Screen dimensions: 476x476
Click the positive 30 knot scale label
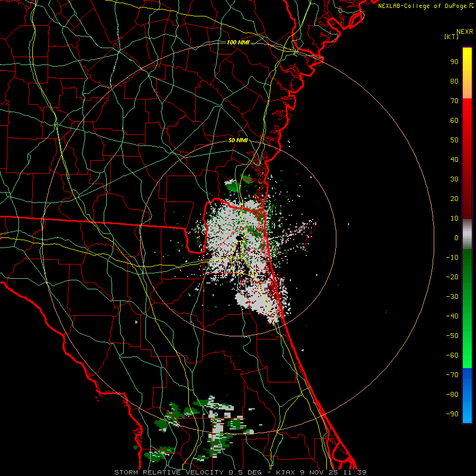click(454, 179)
